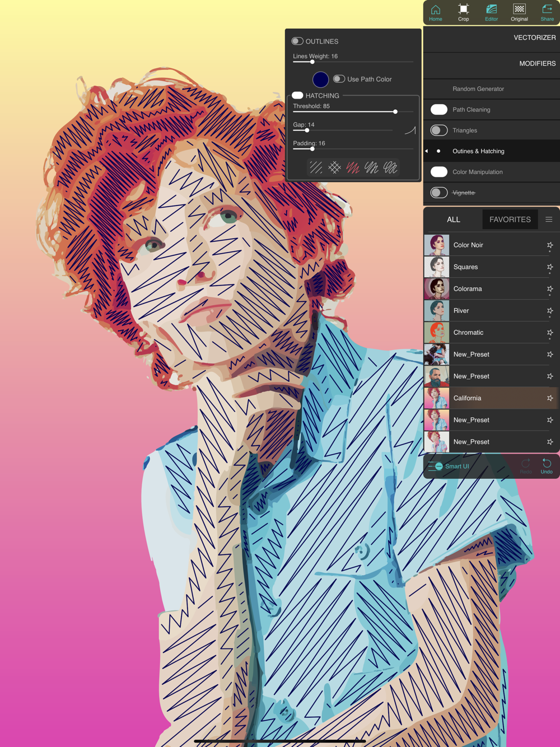Screen dimensions: 560x747
Task: Favorite the California preset star
Action: 550,398
